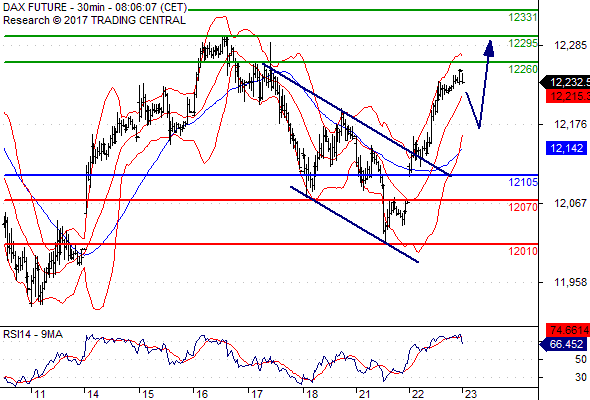Select the black current price tag 12,232.5

(565, 82)
